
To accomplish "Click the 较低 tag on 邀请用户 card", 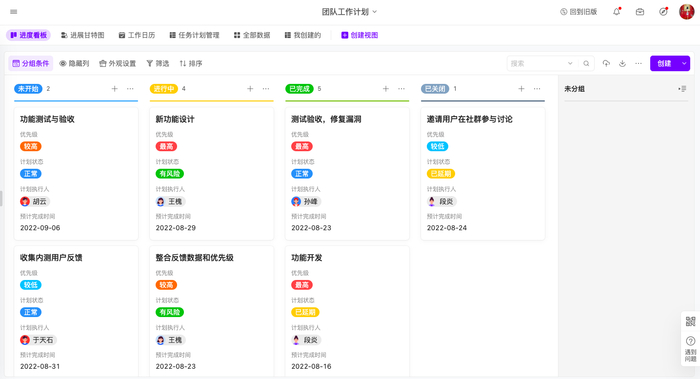I will coord(438,146).
